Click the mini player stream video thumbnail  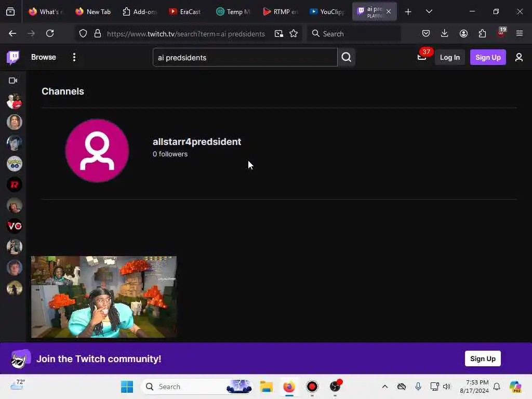(104, 297)
